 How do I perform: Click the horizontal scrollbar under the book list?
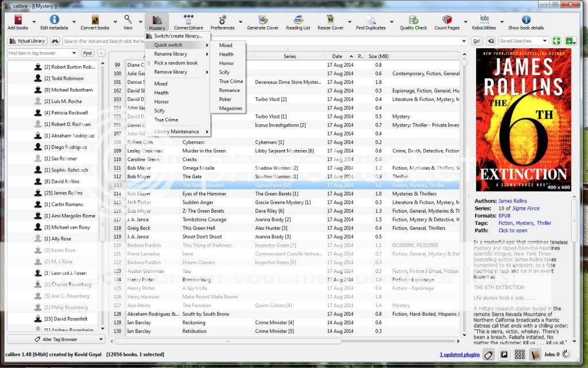point(229,342)
